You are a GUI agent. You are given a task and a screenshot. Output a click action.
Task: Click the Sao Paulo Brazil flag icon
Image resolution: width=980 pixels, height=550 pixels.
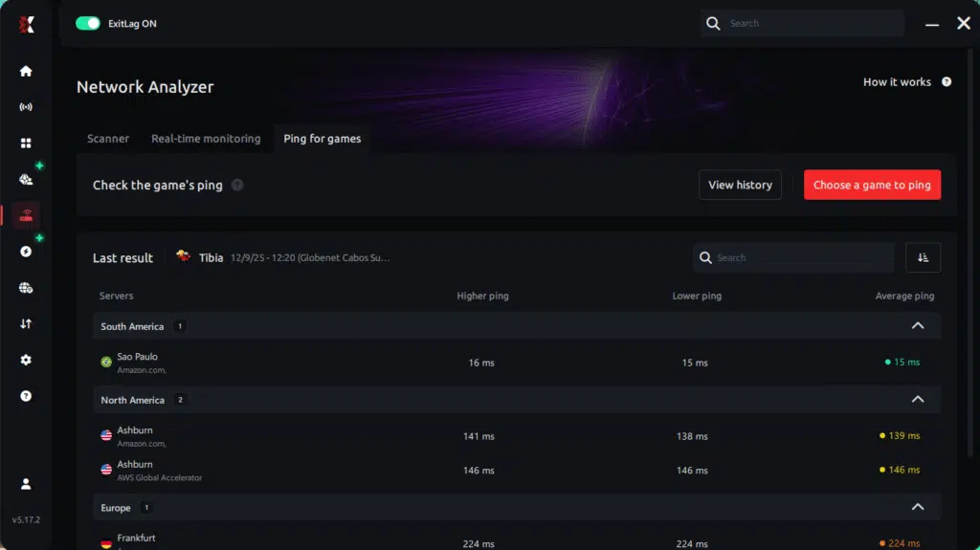(106, 362)
